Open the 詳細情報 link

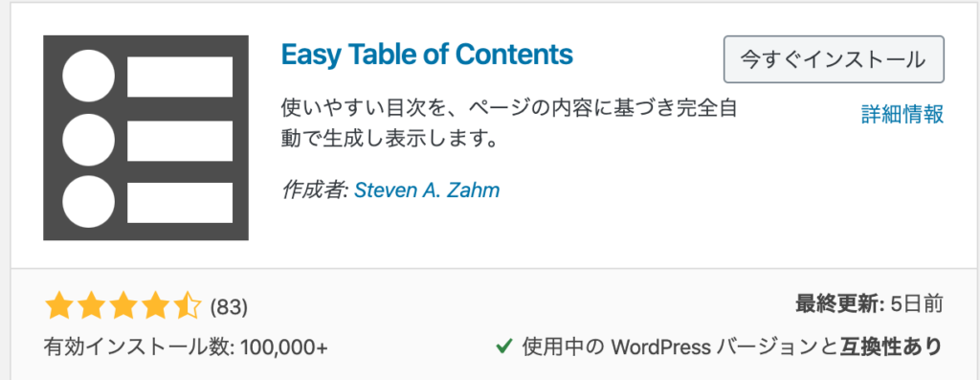pyautogui.click(x=902, y=114)
